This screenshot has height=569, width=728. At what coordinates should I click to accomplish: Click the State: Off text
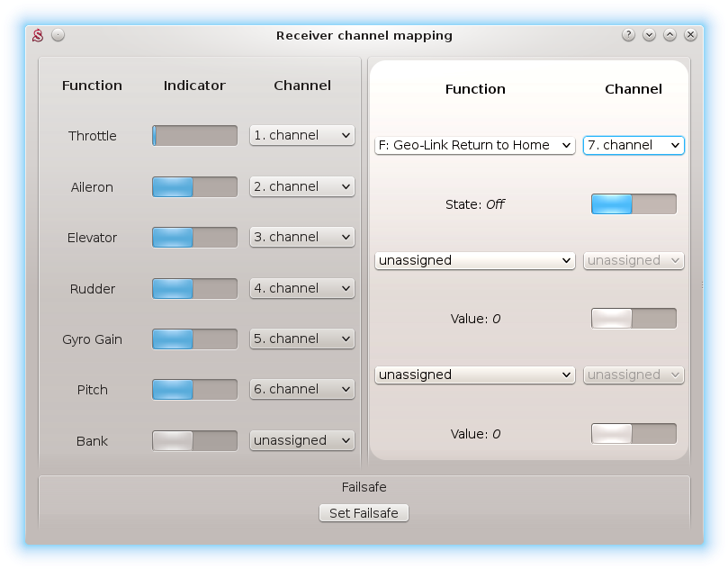pos(475,204)
